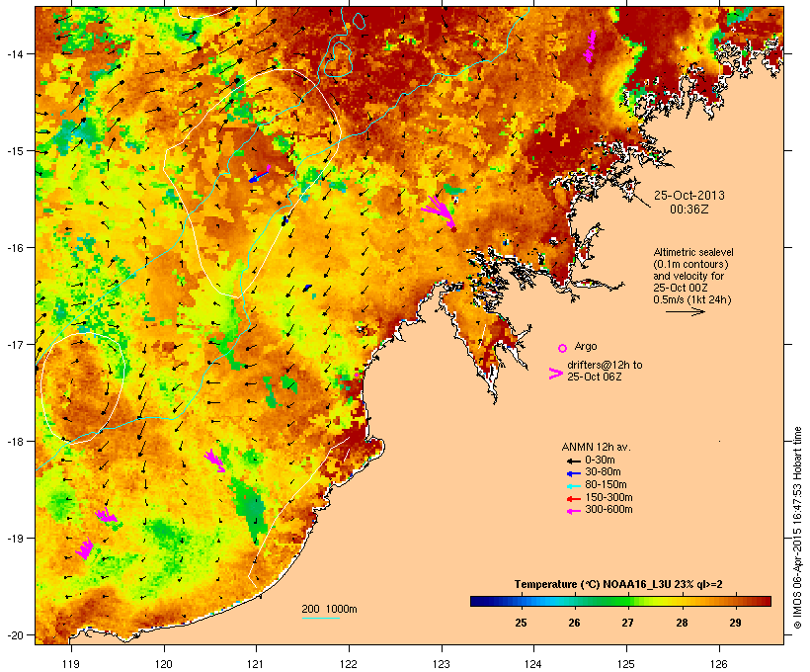Click the 200 1000m depth label
Viewport: 810px width, 672px height.
(x=329, y=609)
